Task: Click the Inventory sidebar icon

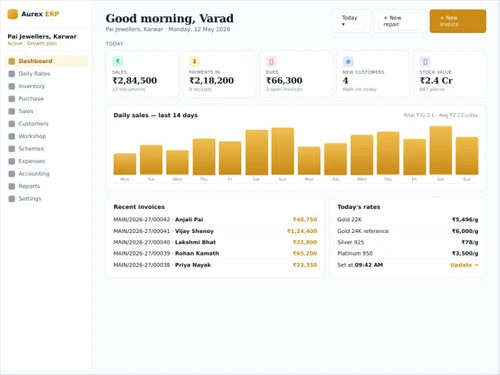Action: [12, 86]
